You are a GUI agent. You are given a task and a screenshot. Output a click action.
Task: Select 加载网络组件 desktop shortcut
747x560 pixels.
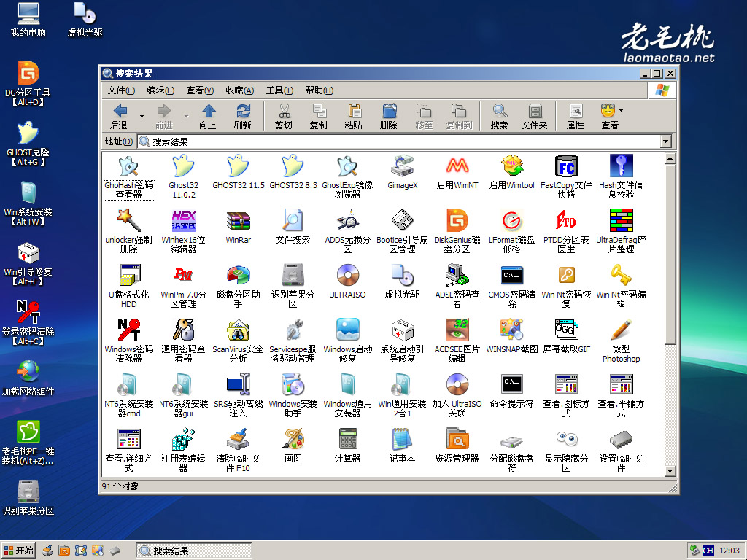[x=28, y=378]
